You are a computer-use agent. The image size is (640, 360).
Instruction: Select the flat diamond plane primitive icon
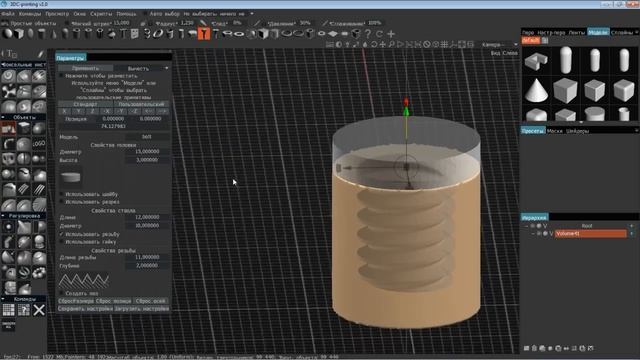coord(333,34)
